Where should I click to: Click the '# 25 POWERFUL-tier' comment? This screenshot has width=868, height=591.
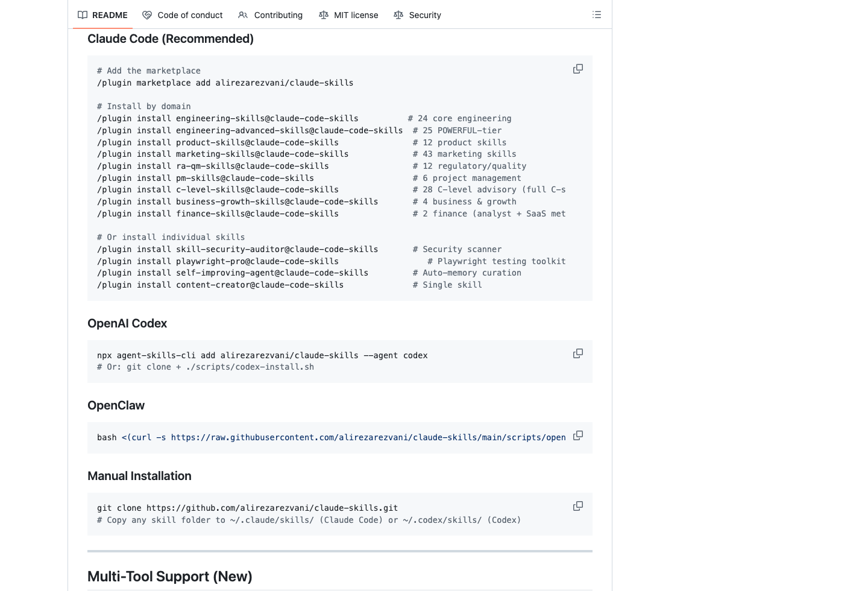click(458, 130)
